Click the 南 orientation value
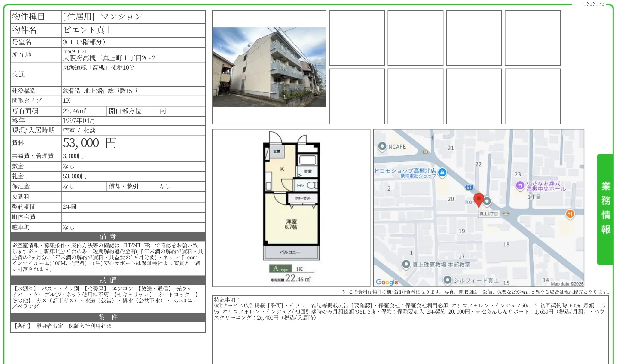The width and height of the screenshot is (618, 364). coord(163,111)
